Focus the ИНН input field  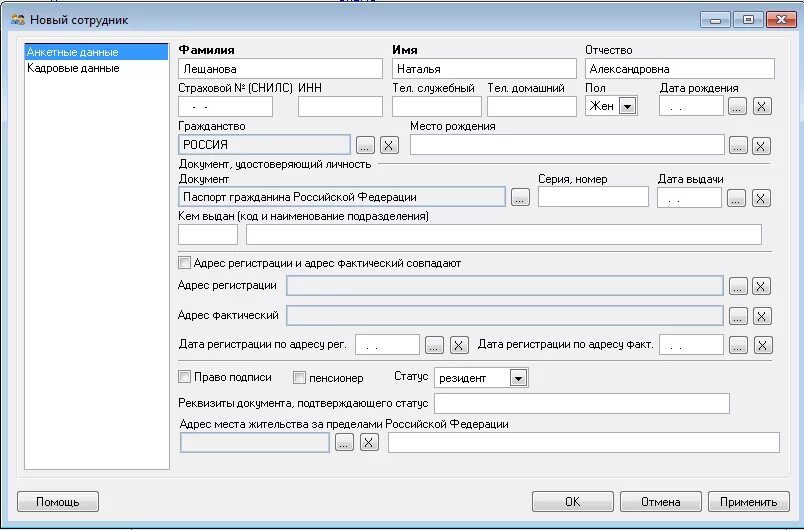(340, 107)
